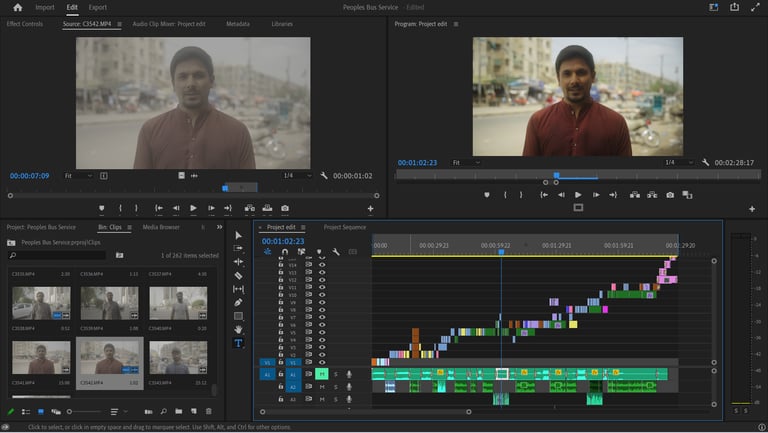Enable voice-over record on A1
This screenshot has height=433, width=768.
[x=349, y=374]
